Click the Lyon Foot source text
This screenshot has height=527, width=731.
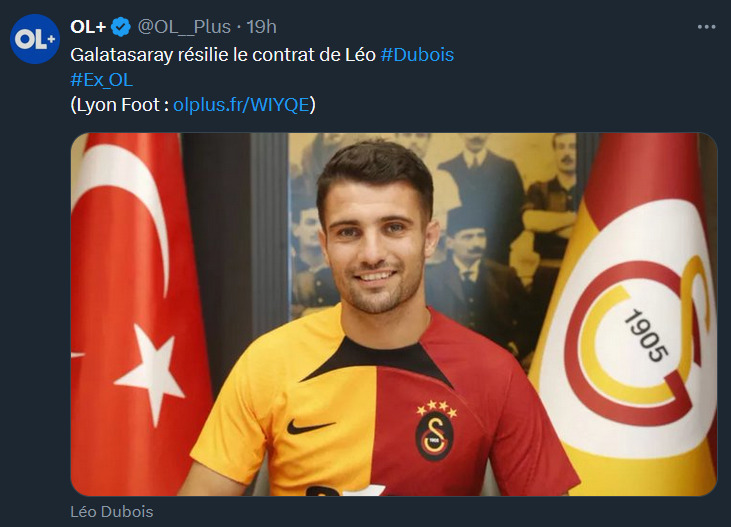[x=119, y=105]
